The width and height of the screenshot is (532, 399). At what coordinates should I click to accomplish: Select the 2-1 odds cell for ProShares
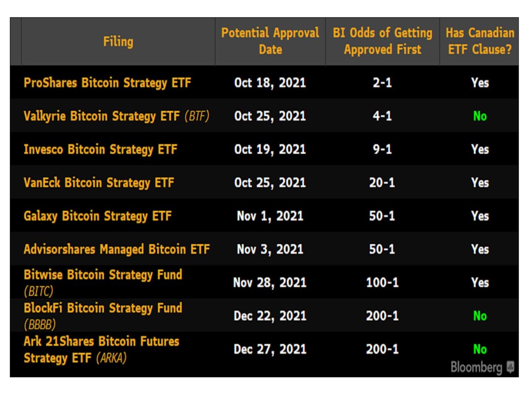382,83
